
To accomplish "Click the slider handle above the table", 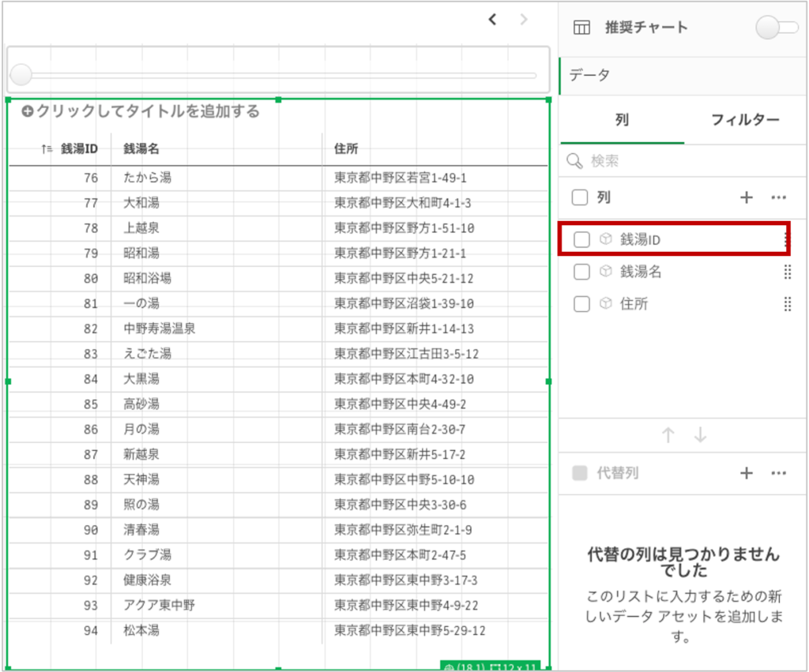I will pos(21,76).
